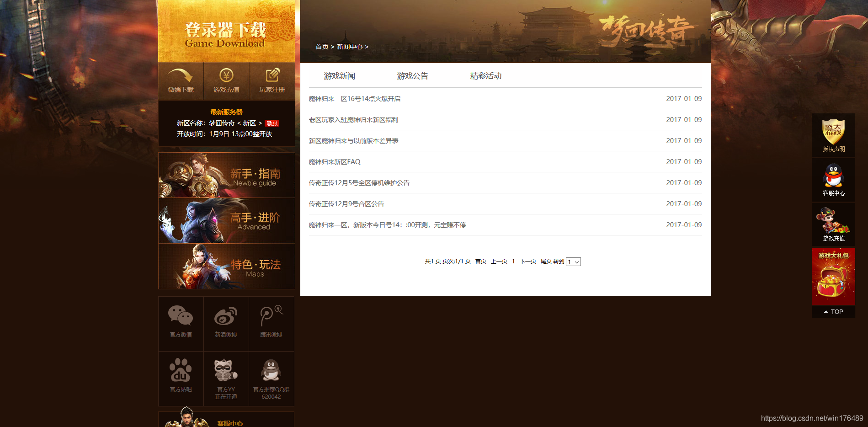
Task: Click the TOP back-to-top button
Action: [833, 312]
